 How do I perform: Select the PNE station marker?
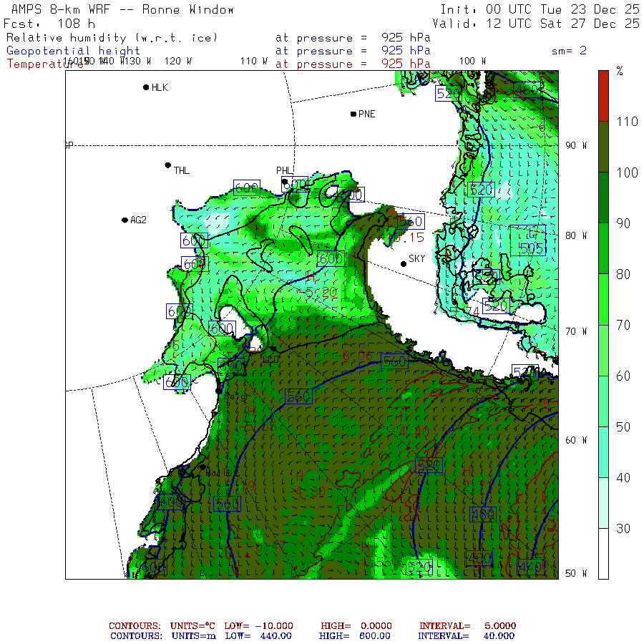tap(353, 114)
